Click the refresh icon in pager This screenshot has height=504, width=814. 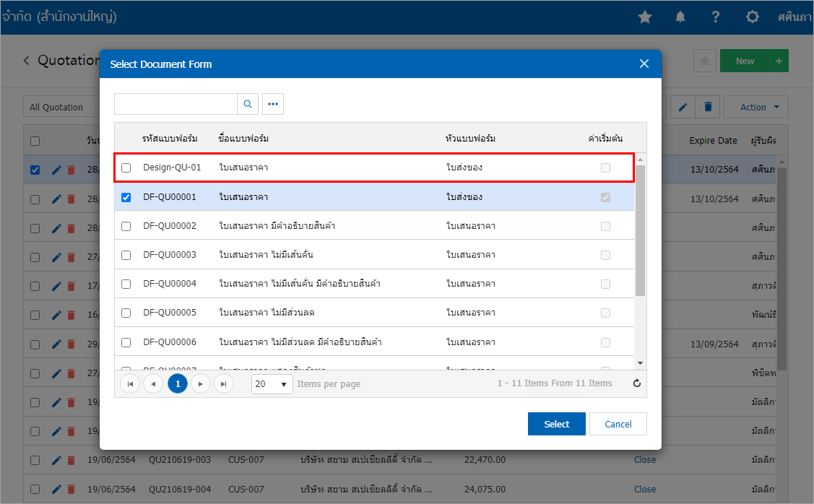click(636, 383)
